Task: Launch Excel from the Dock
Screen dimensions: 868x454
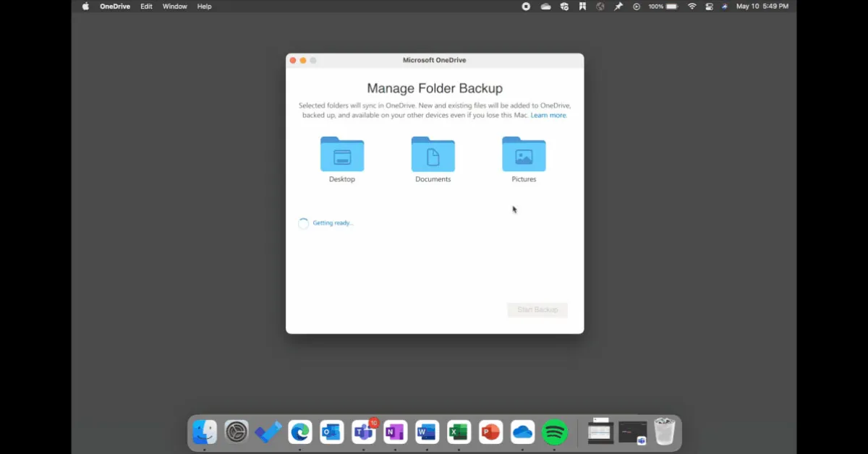Action: [459, 432]
